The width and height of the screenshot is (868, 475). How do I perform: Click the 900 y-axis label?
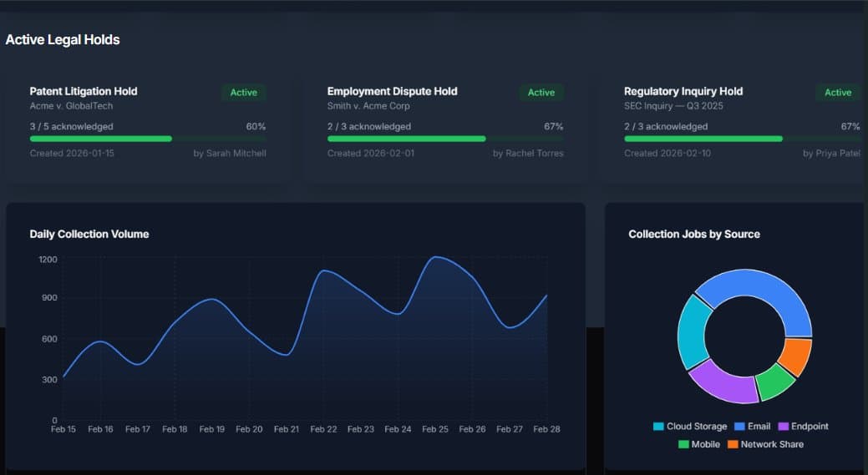tap(49, 297)
